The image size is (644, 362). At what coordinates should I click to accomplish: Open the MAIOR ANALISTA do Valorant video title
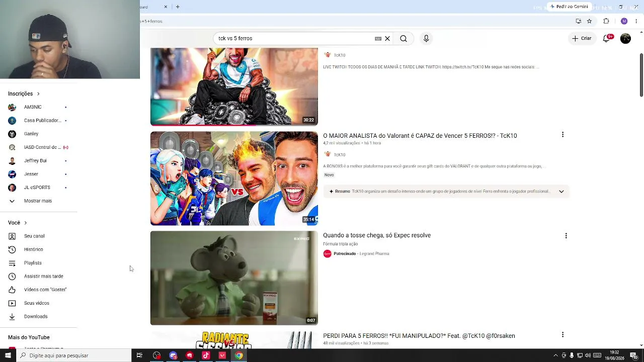pos(420,136)
